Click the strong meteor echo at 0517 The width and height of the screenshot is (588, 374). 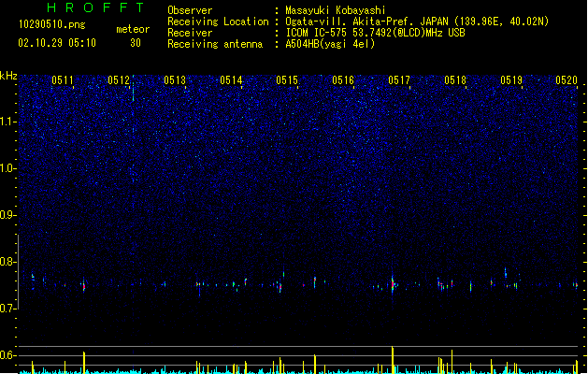pos(393,284)
